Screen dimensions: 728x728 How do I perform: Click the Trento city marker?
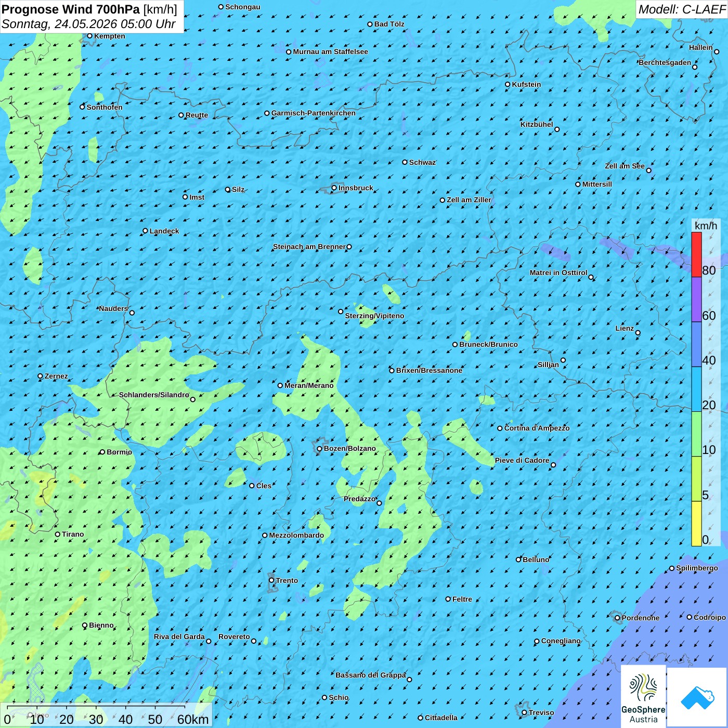(271, 580)
